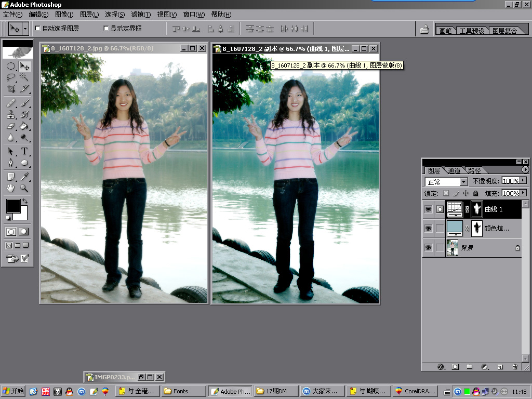The height and width of the screenshot is (399, 532).
Task: Select the Notes tool
Action: tap(11, 177)
